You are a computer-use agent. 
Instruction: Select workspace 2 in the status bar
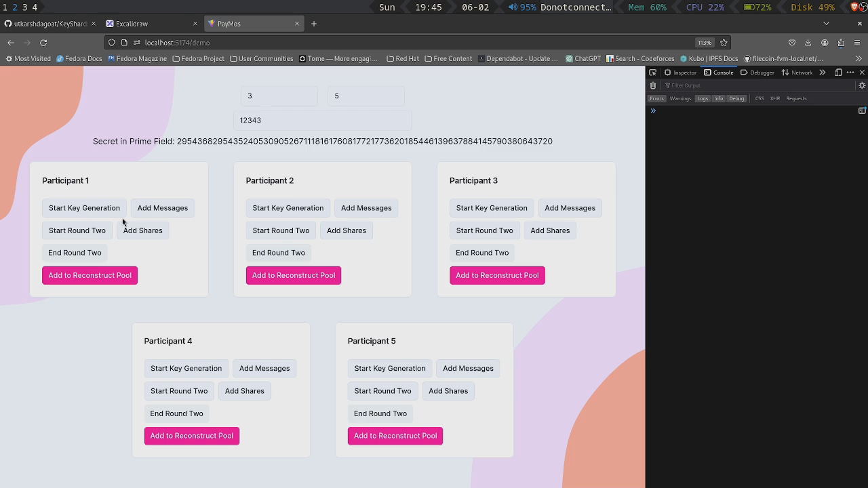pos(15,7)
